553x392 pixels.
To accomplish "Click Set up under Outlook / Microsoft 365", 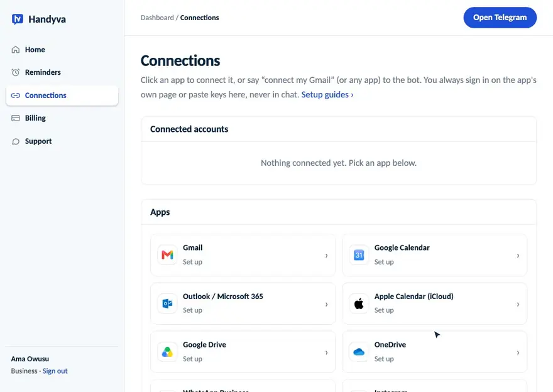I will coord(192,310).
